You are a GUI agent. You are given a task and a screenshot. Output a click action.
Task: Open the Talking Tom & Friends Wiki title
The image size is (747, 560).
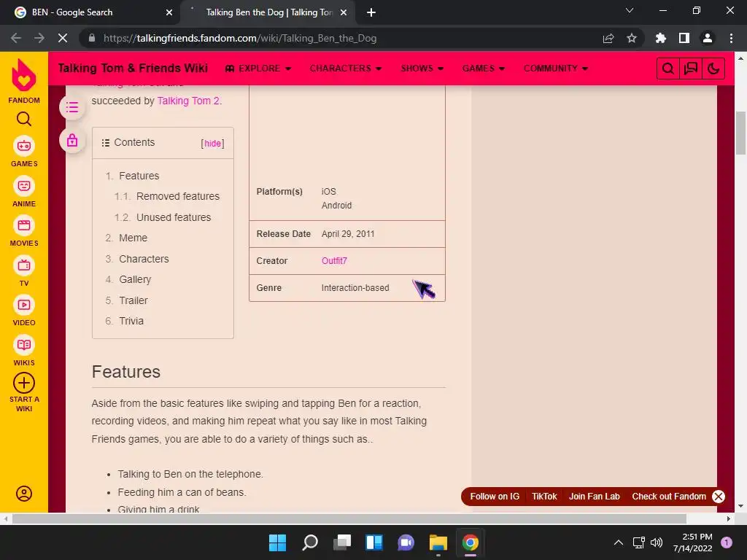(133, 69)
